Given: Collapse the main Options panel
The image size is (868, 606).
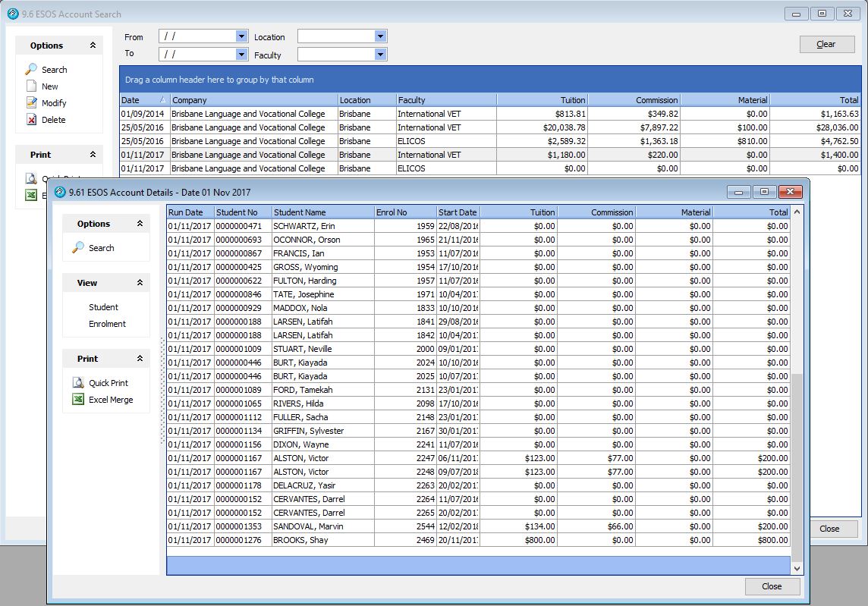Looking at the screenshot, I should point(93,46).
